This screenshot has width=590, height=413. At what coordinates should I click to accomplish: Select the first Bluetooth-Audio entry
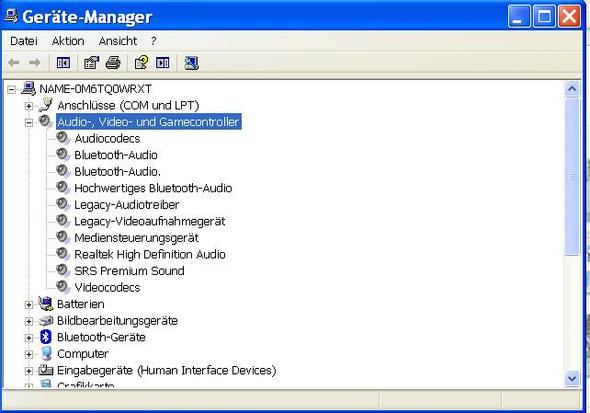coord(116,155)
